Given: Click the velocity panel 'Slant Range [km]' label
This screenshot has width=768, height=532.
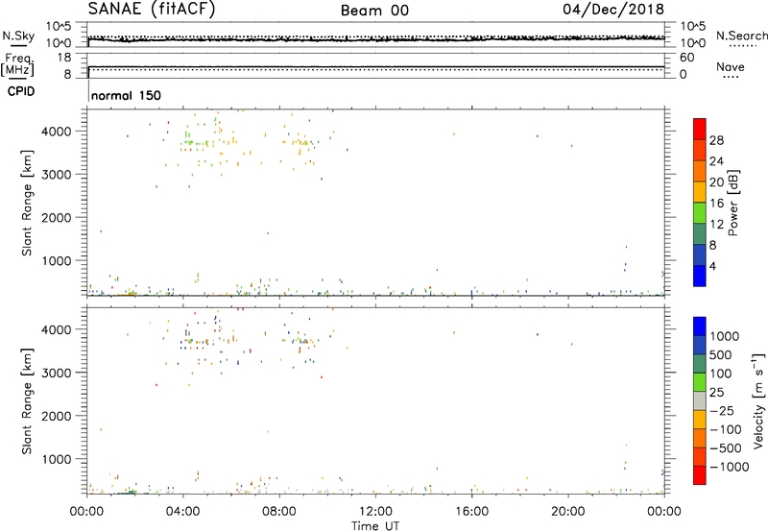Looking at the screenshot, I should point(27,401).
